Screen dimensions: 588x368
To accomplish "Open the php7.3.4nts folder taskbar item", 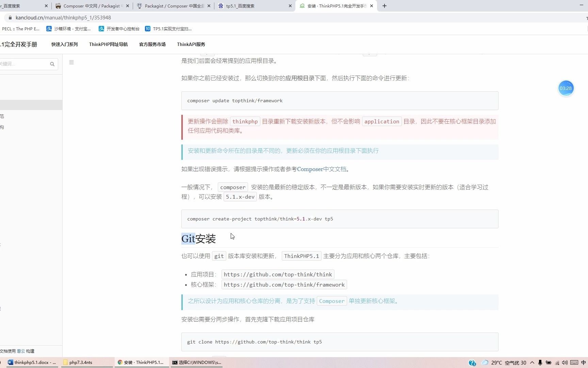I will pos(87,362).
